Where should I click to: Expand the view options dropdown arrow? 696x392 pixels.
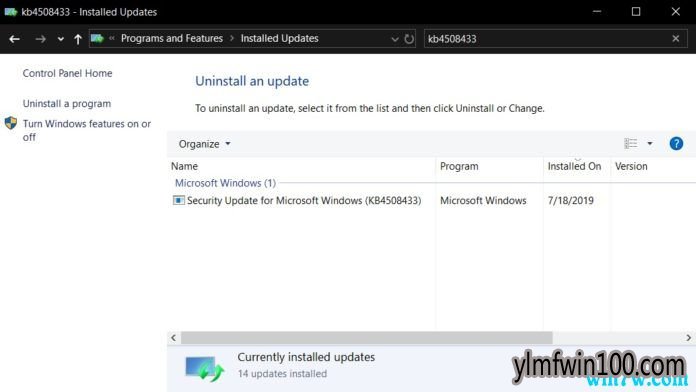(x=650, y=143)
